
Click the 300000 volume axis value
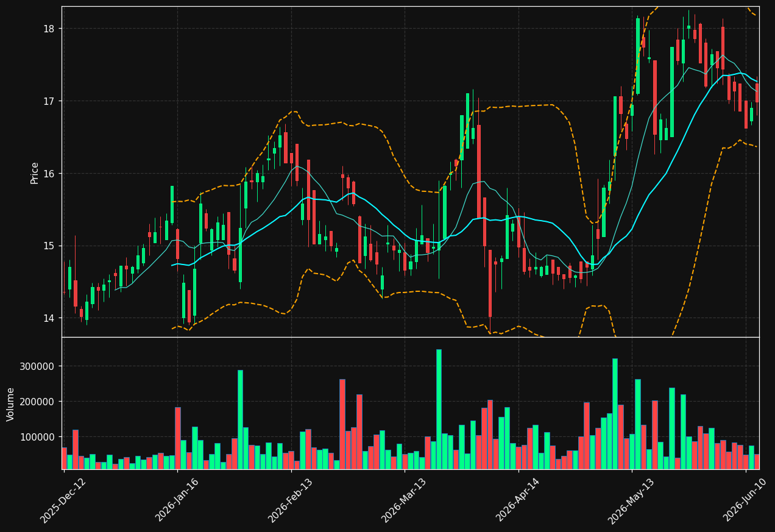click(38, 366)
